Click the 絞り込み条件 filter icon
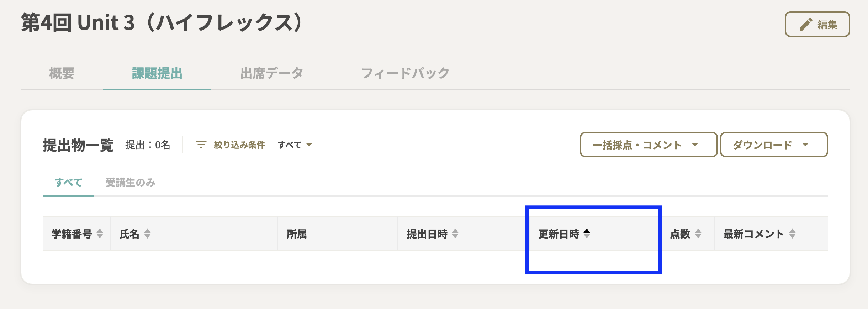The height and width of the screenshot is (309, 868). 201,145
